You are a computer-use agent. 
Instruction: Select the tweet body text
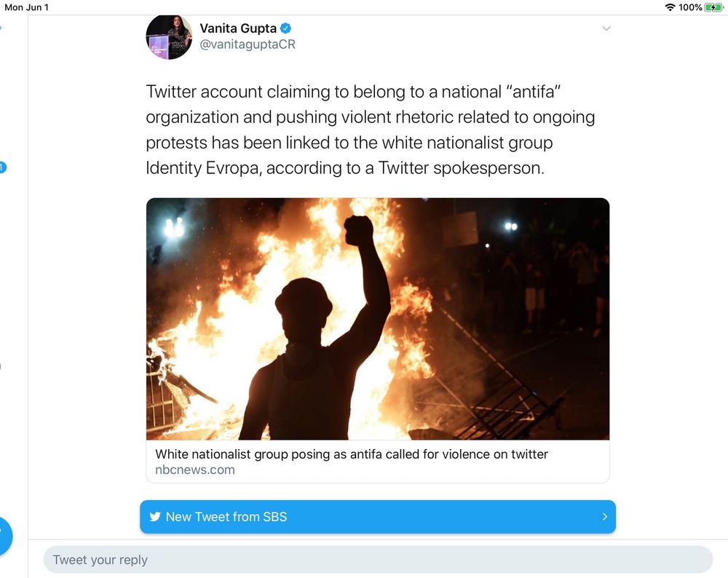point(370,130)
